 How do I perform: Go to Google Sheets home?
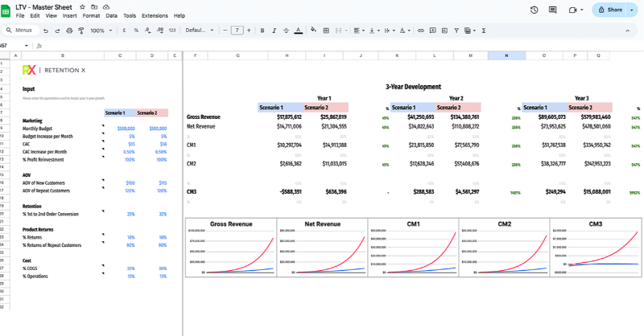tap(6, 11)
